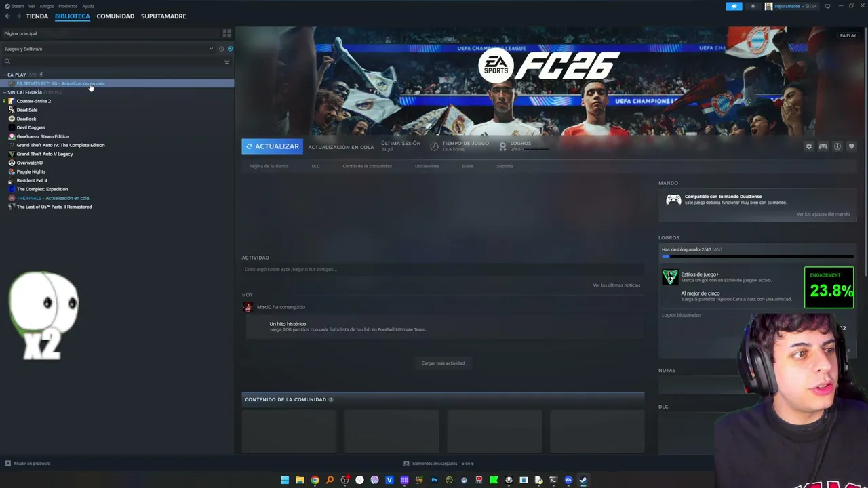Open controller settings gamepad icon
Viewport: 868px width, 488px height.
(823, 146)
